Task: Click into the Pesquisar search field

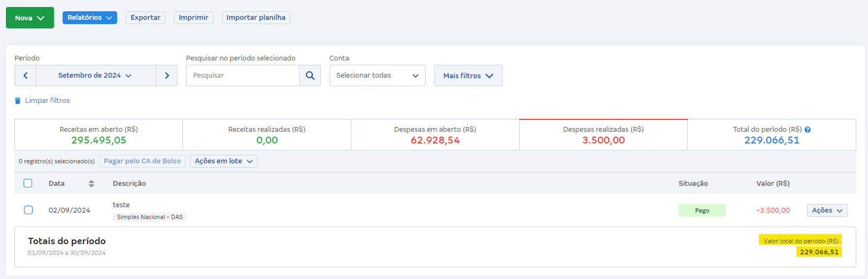Action: click(x=243, y=76)
